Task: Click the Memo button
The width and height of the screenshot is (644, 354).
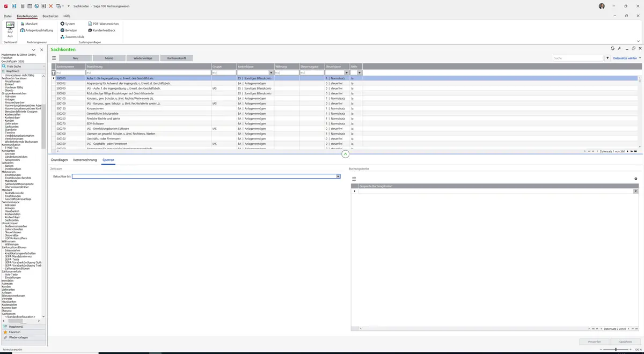Action: 109,58
